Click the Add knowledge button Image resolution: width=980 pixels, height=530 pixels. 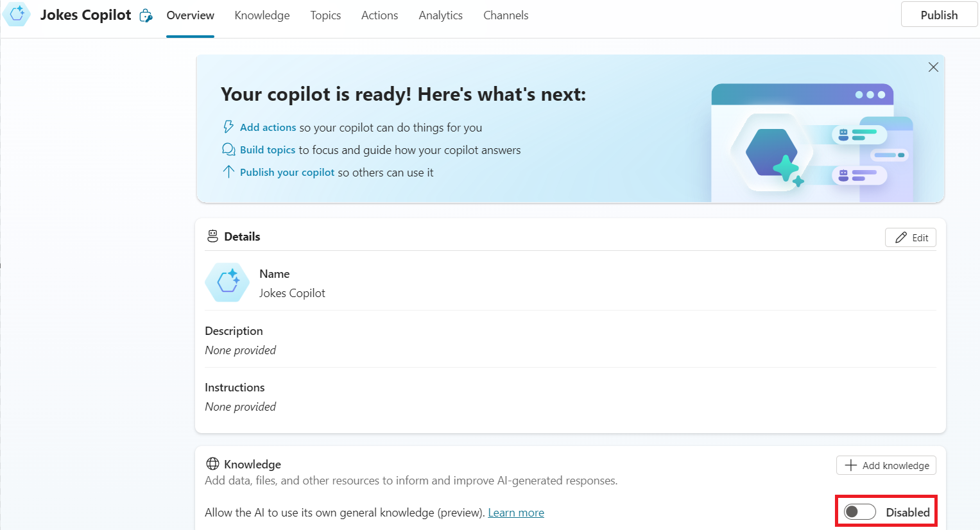pos(886,465)
